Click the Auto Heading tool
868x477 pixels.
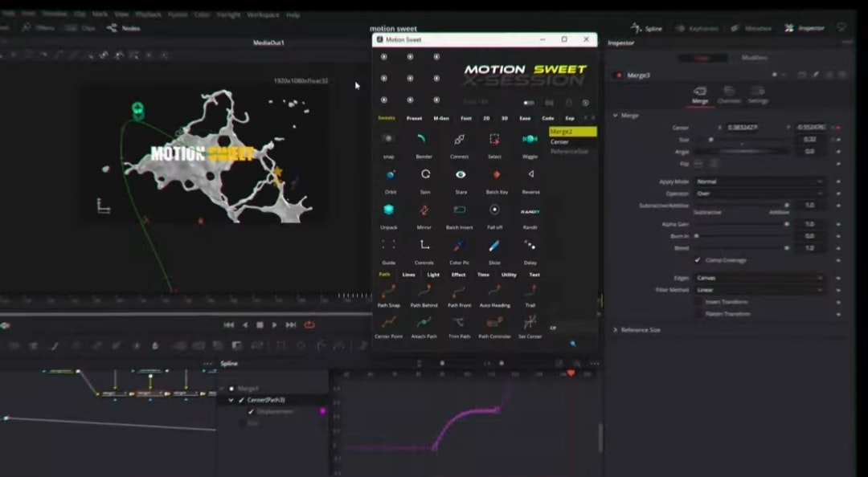point(494,291)
